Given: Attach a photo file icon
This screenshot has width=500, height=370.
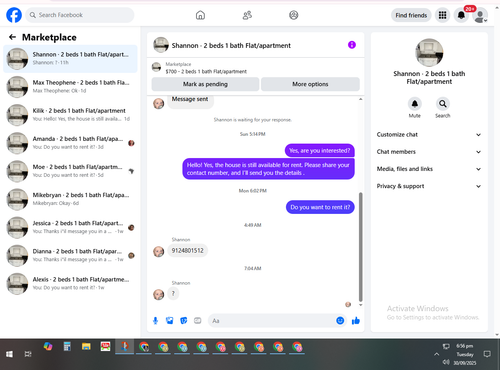Looking at the screenshot, I should coord(170,321).
